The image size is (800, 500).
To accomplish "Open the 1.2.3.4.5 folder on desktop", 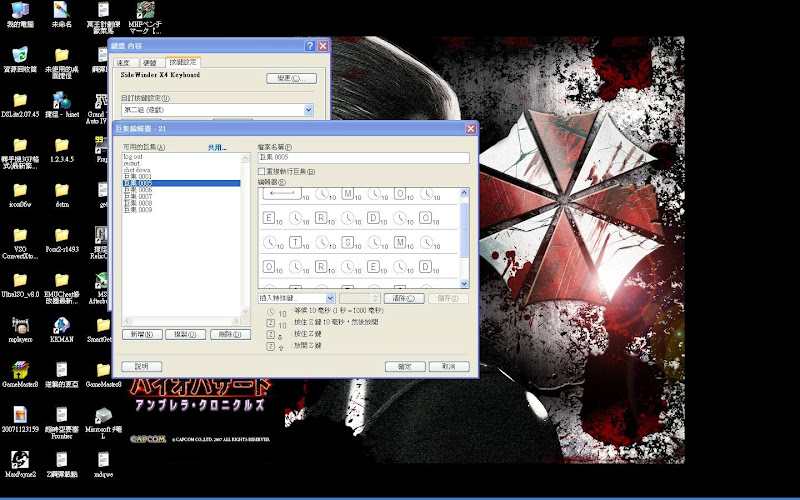I will [62, 149].
